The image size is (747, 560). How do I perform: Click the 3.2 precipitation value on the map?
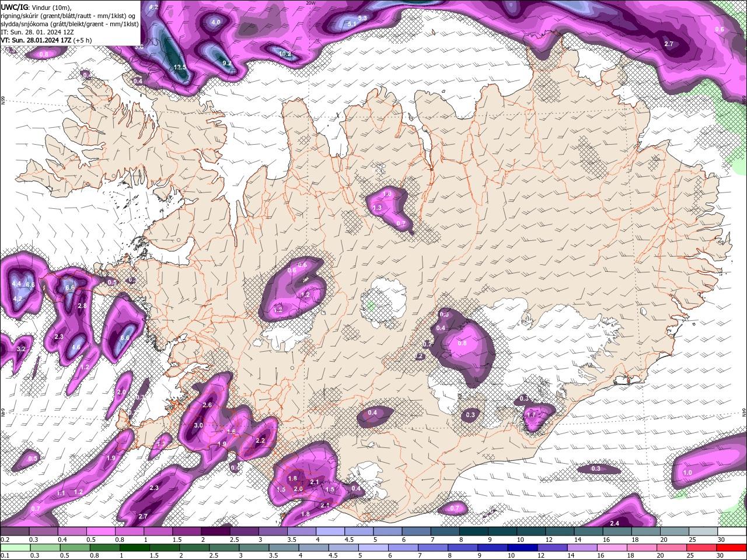[x=21, y=349]
